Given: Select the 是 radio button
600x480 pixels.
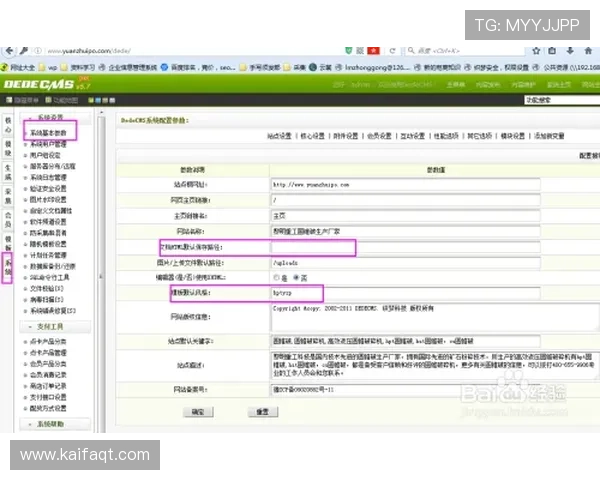Looking at the screenshot, I should (x=276, y=278).
